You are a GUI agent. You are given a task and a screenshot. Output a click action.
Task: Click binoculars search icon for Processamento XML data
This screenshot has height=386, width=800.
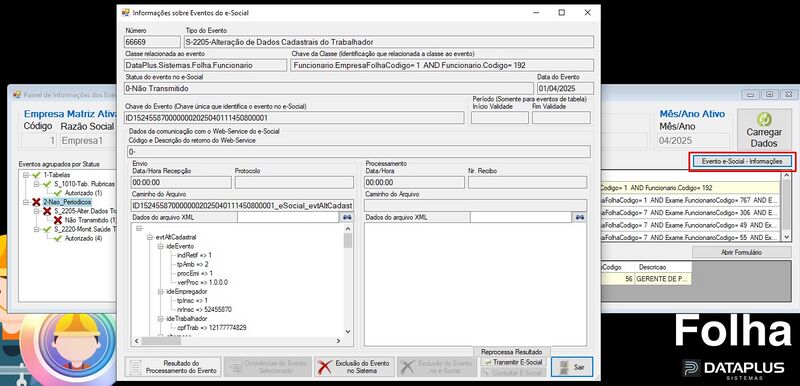coord(580,218)
